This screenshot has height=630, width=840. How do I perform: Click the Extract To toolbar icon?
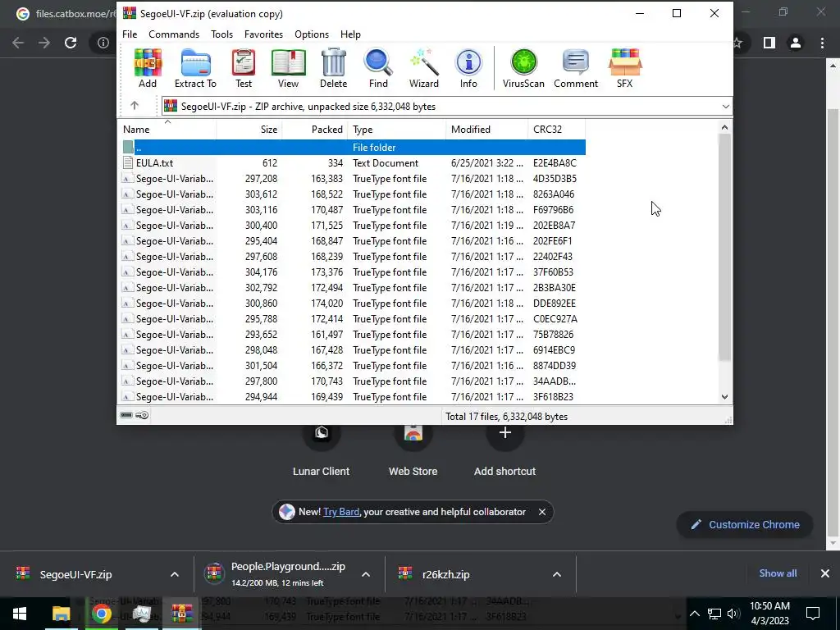pos(195,68)
